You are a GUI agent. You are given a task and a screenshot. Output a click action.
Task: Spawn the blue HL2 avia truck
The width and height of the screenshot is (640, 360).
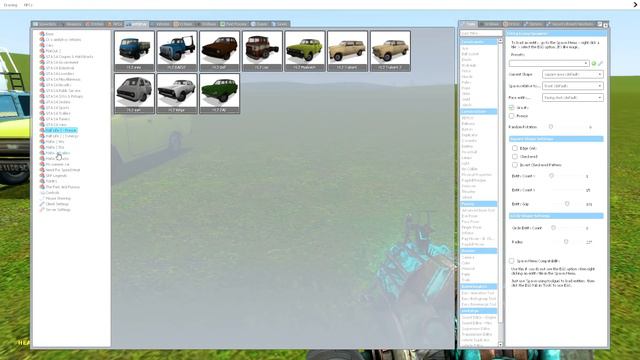[x=134, y=51]
